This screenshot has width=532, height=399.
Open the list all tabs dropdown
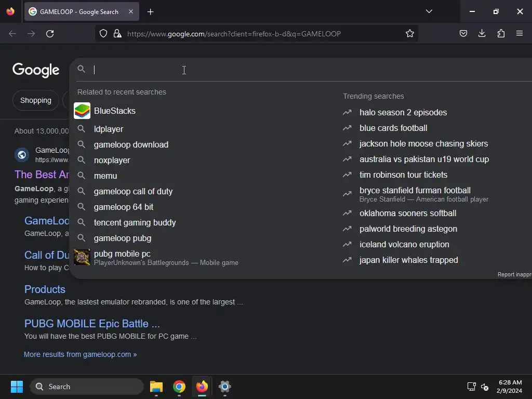[x=429, y=11]
